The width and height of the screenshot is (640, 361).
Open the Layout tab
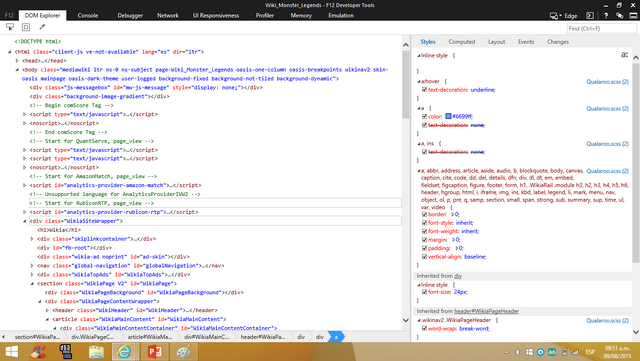pyautogui.click(x=496, y=42)
